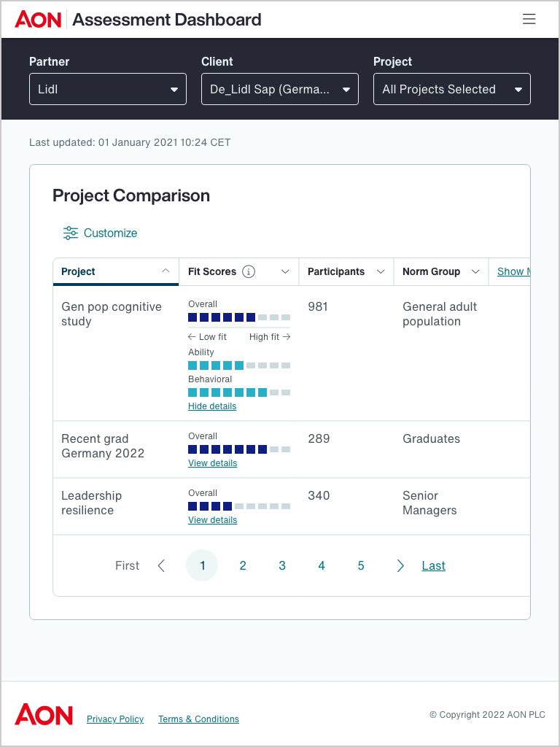Click the AON logo in footer
Screen dimensions: 560x747
(x=44, y=714)
